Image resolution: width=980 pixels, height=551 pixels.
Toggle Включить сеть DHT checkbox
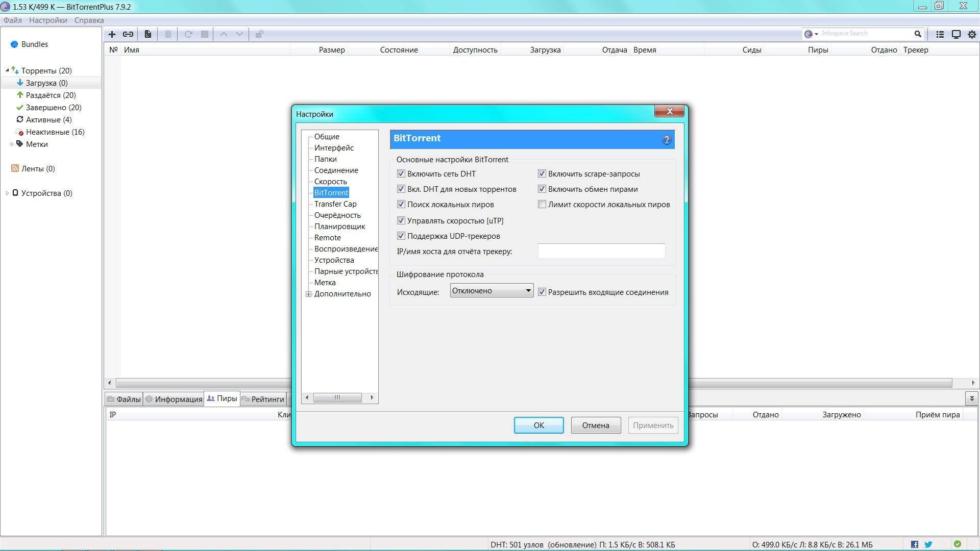(401, 173)
